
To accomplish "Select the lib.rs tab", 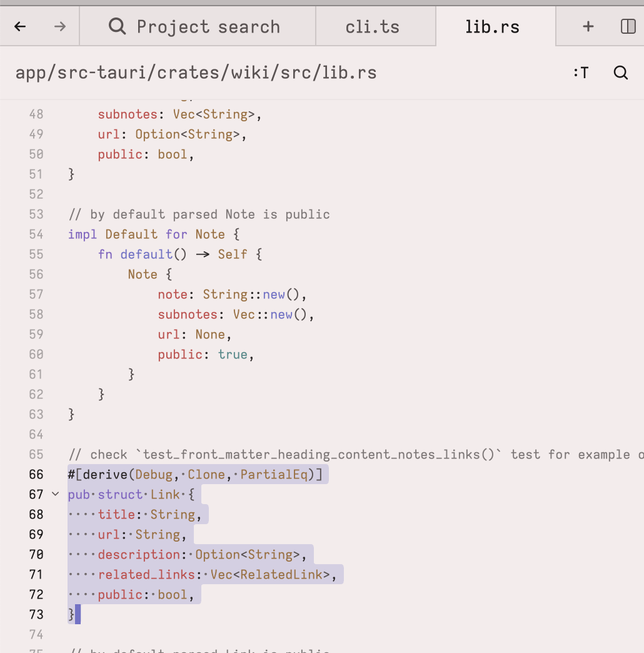I will click(495, 27).
